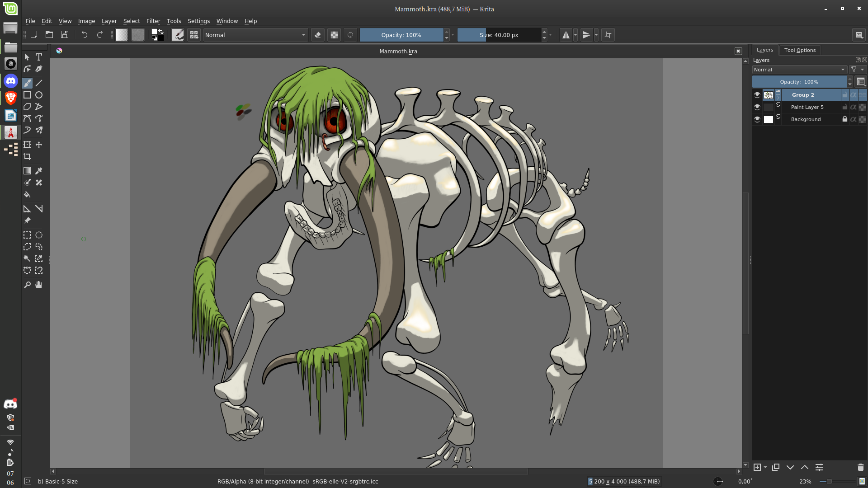Screen dimensions: 868x488
Task: Activate the Color Sampler eyedropper tool
Action: [x=39, y=171]
